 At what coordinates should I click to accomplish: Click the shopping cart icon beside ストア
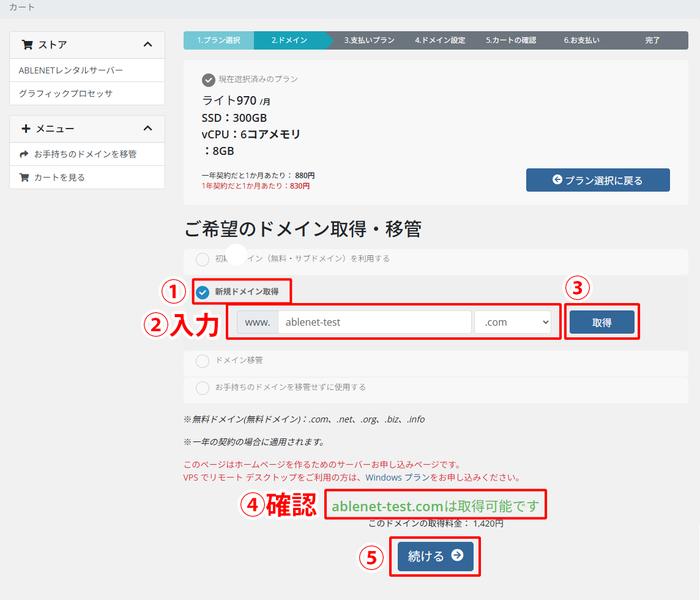(x=27, y=45)
